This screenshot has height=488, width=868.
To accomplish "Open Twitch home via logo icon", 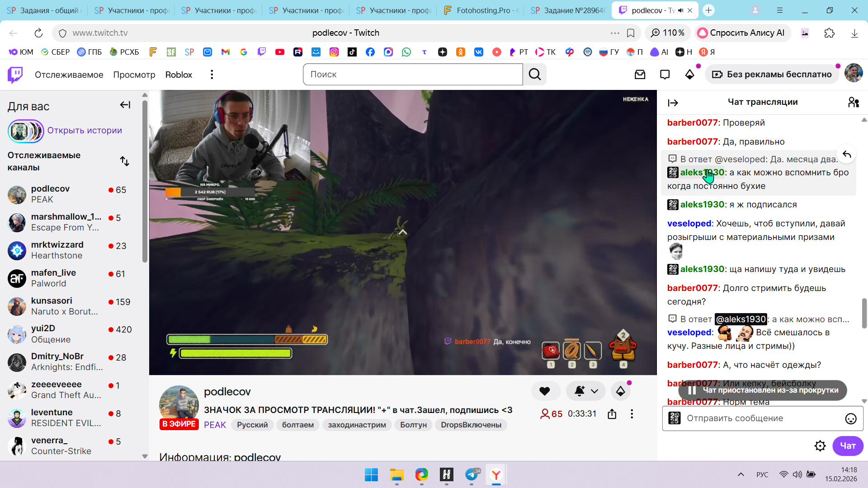I will (x=15, y=75).
